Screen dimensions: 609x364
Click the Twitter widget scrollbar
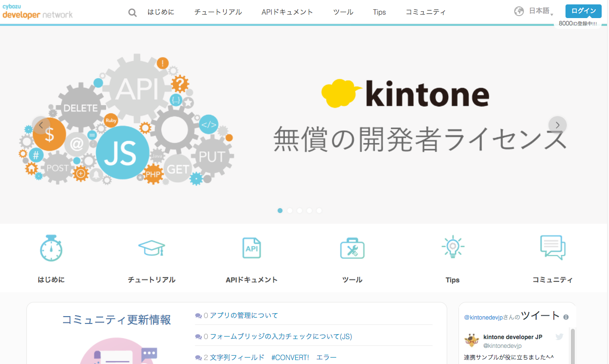pyautogui.click(x=573, y=346)
